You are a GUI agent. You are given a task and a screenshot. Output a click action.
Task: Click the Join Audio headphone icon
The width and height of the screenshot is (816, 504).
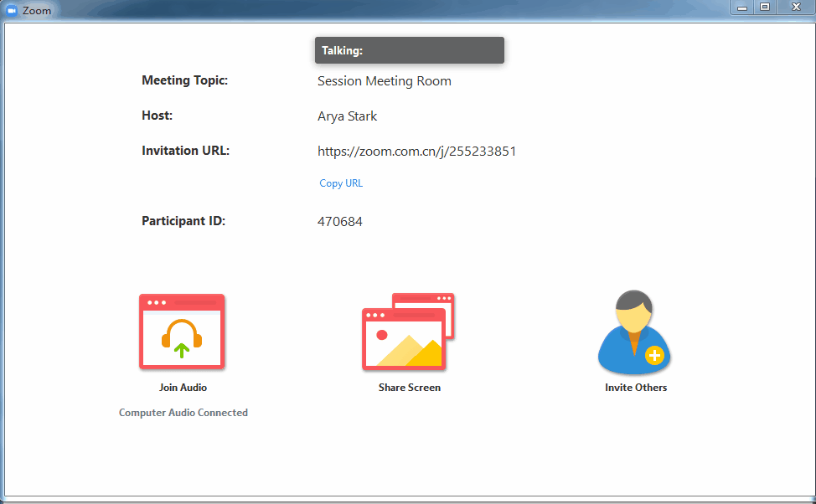[x=182, y=332]
